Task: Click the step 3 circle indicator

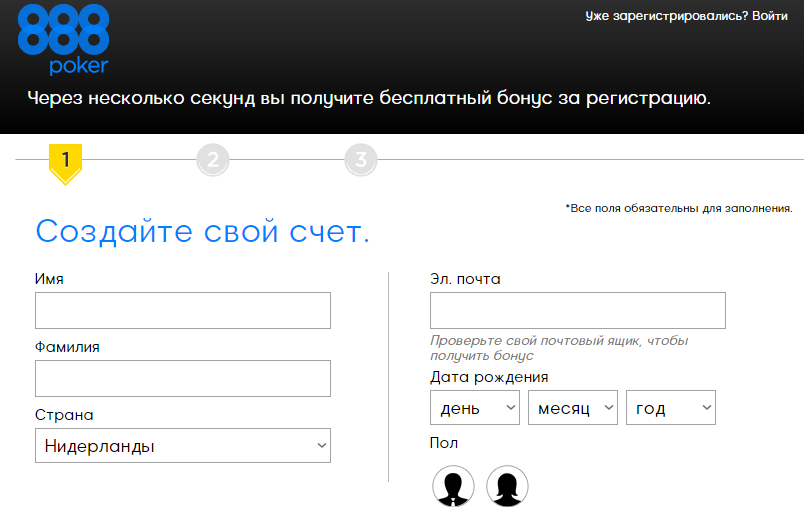Action: click(x=361, y=159)
